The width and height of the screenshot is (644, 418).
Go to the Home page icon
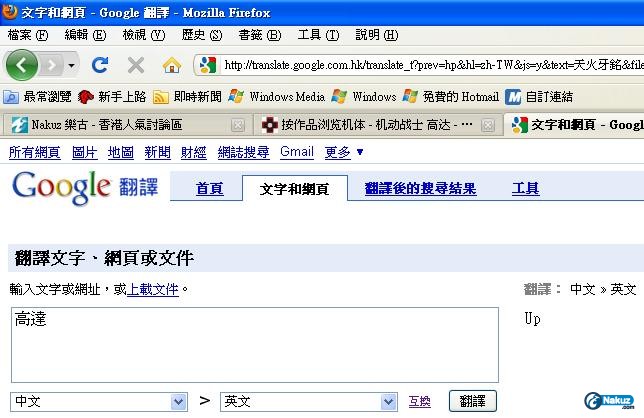(x=172, y=65)
